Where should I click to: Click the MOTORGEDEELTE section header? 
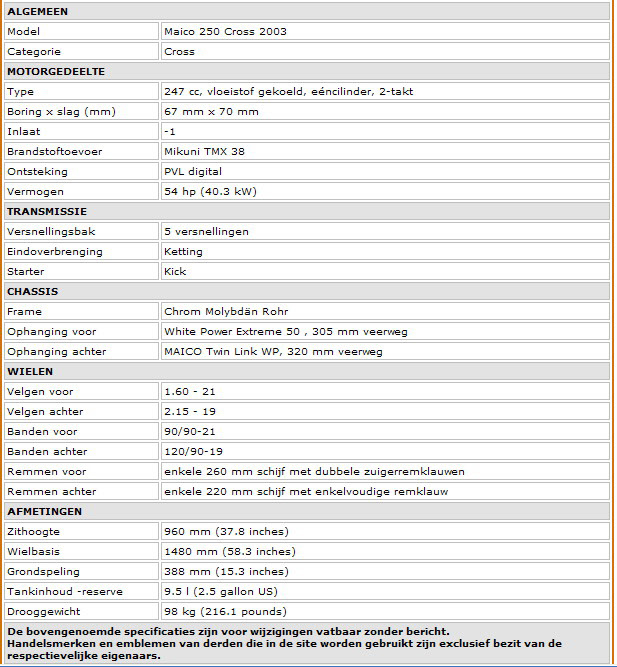pos(307,71)
